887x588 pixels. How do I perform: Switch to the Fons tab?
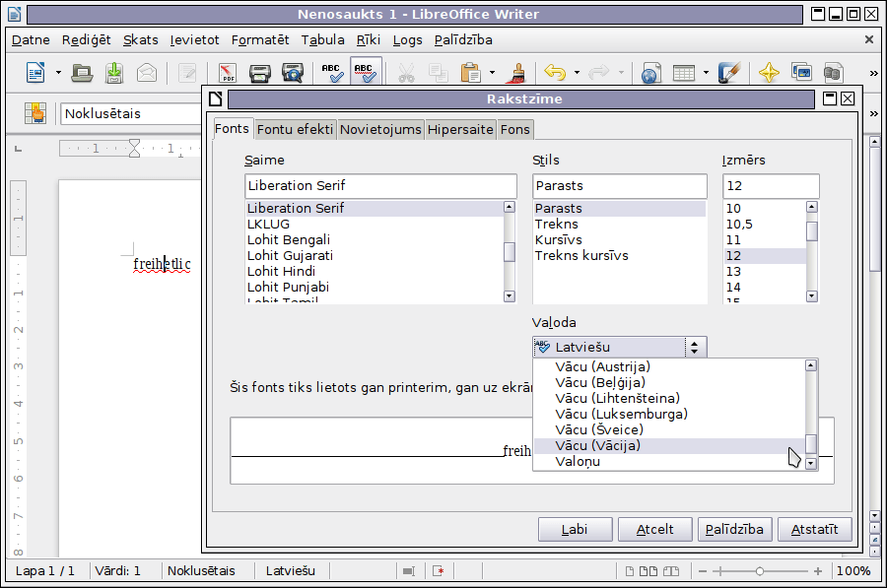514,129
